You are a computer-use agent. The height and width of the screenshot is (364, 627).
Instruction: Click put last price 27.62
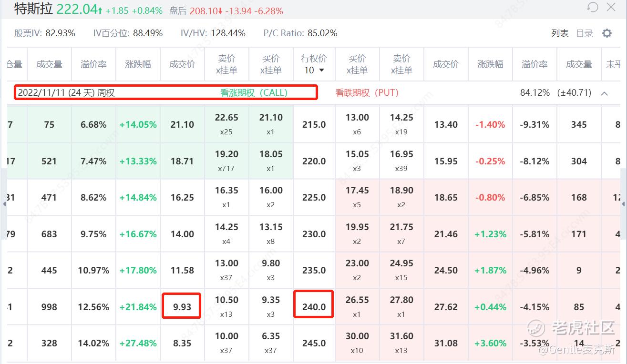point(446,307)
